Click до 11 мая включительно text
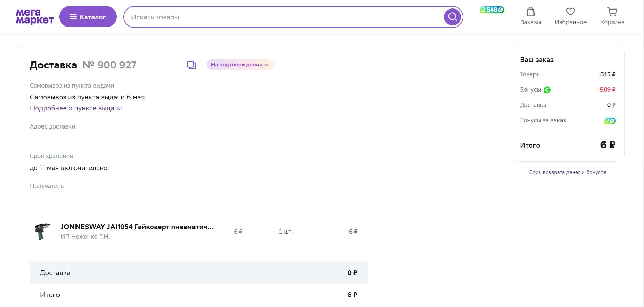 pos(69,168)
